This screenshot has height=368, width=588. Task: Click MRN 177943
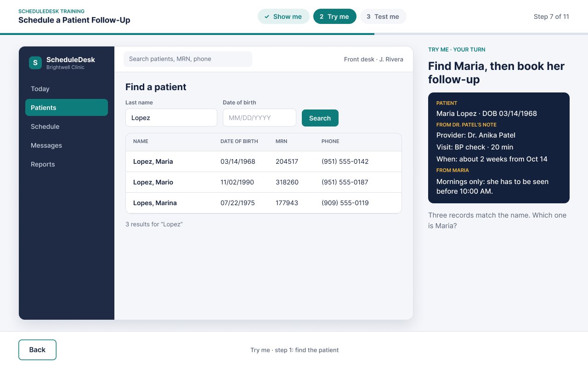(287, 203)
